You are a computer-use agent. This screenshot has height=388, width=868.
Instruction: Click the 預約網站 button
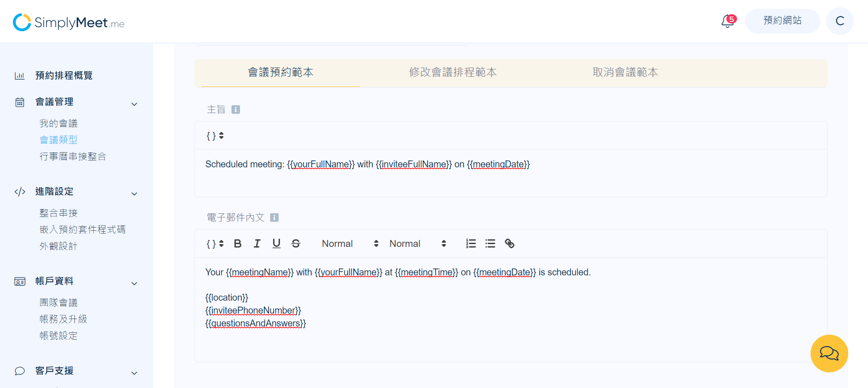(x=782, y=21)
